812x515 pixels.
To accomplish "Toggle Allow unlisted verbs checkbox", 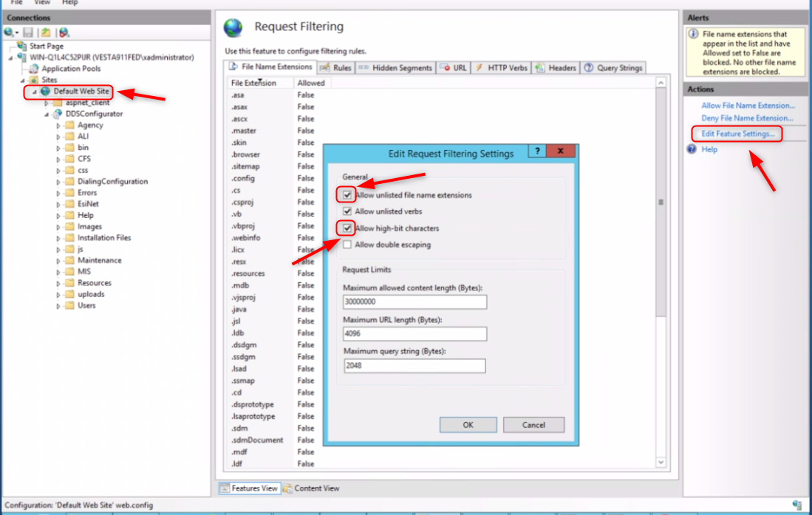I will tap(347, 211).
